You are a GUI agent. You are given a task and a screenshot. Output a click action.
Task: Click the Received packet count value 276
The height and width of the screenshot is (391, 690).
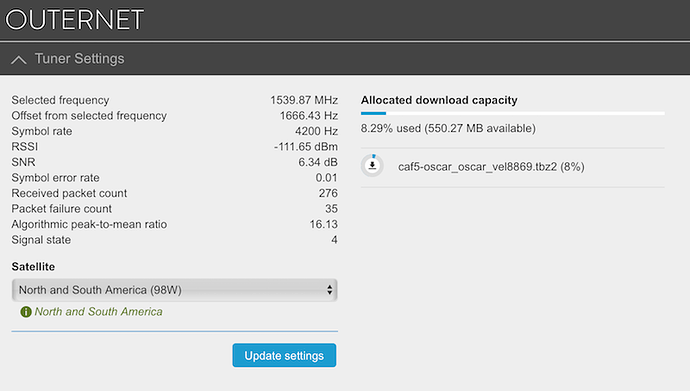click(328, 193)
